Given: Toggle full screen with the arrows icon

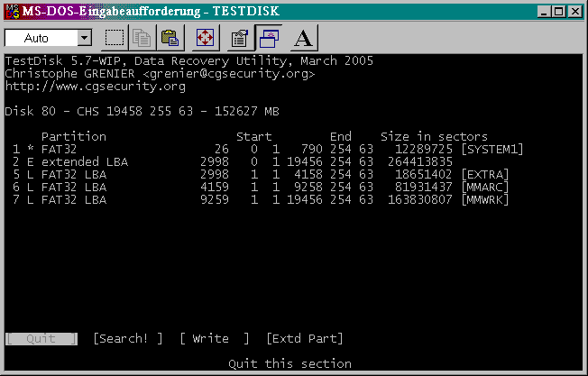Looking at the screenshot, I should click(205, 38).
